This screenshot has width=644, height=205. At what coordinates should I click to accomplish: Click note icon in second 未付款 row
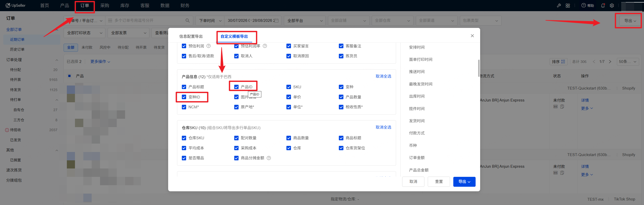562,173
